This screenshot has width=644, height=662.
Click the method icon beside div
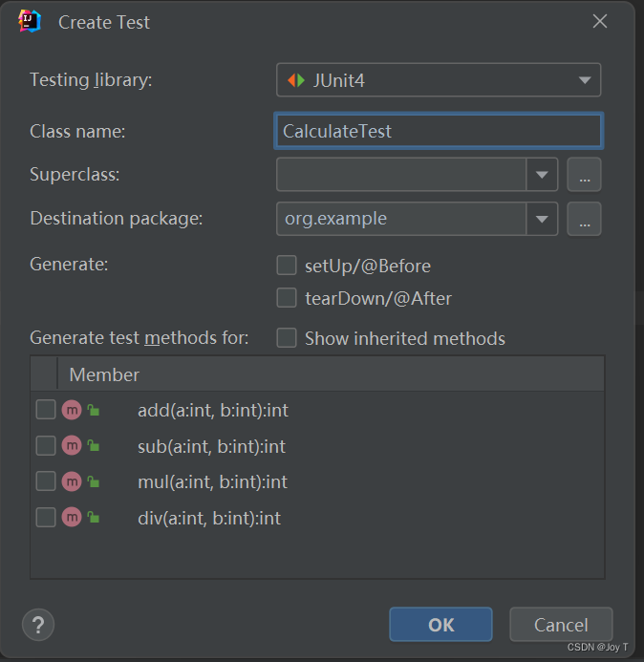coord(72,518)
